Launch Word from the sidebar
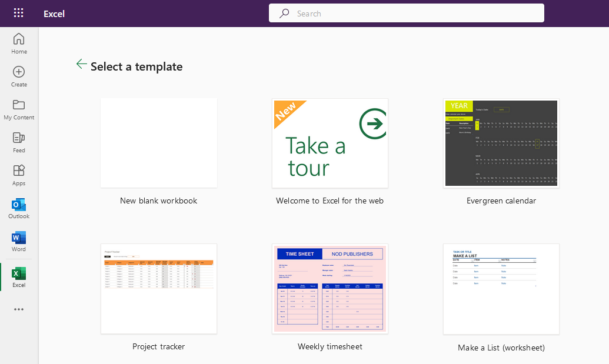 (x=19, y=241)
